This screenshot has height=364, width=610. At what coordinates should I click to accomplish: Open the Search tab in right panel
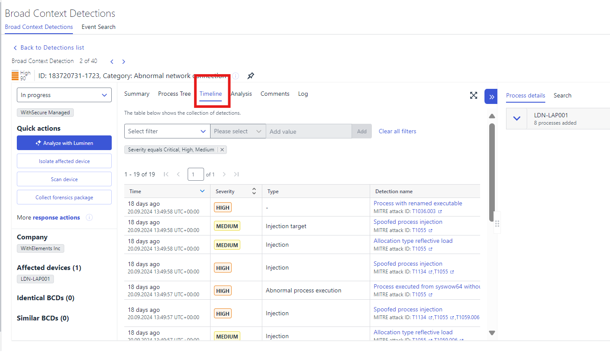(x=563, y=95)
